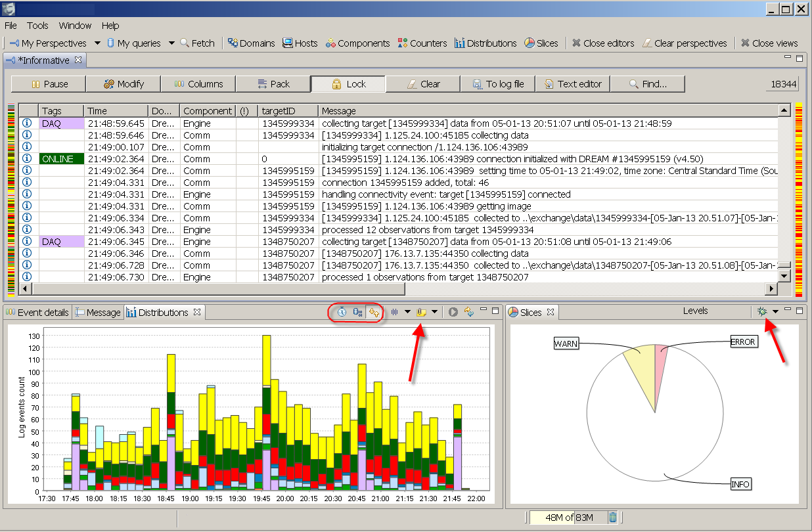Toggle the highlighted arrows icon in Distributions toolbar

coord(374,313)
